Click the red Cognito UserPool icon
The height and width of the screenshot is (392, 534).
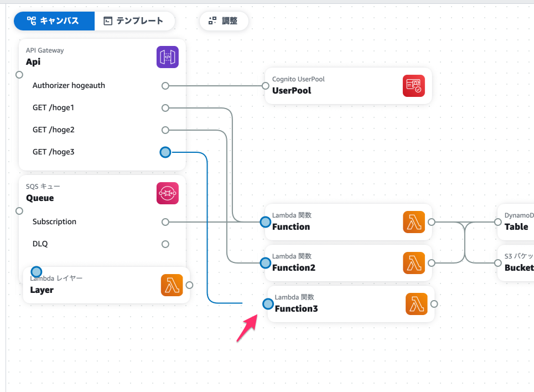pos(414,86)
